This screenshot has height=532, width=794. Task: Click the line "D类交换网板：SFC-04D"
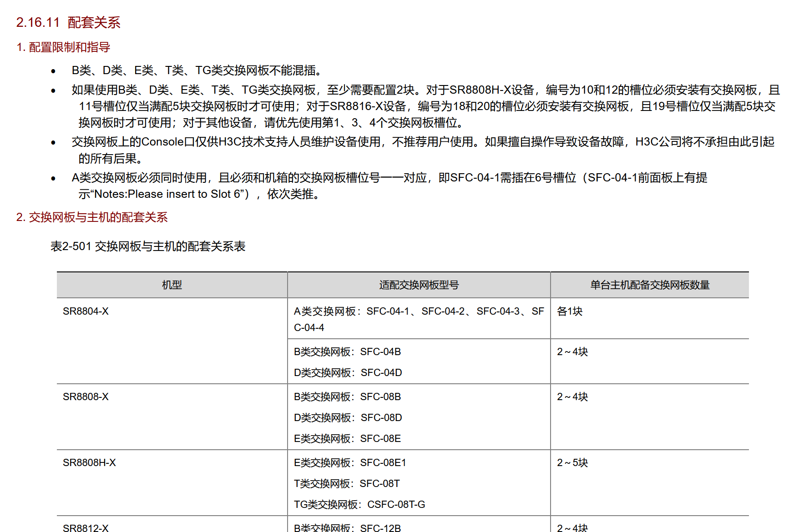click(348, 373)
